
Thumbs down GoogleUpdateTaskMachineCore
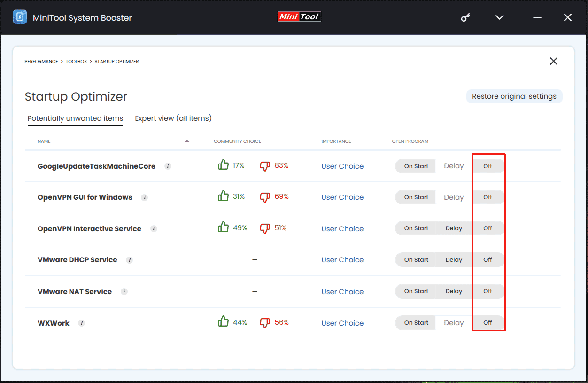[x=265, y=166]
